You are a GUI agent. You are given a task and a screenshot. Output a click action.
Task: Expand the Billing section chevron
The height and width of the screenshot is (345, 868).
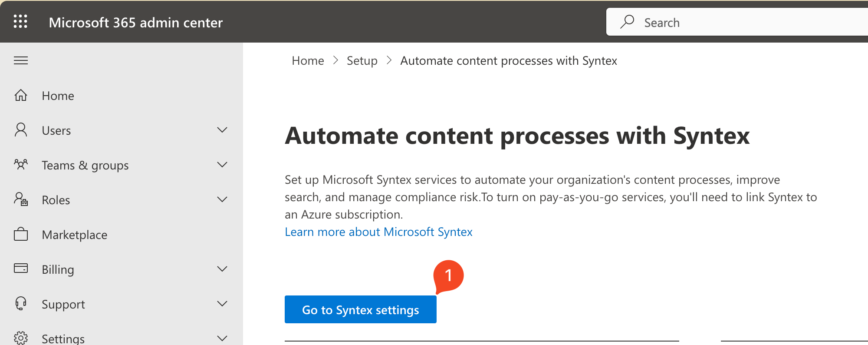click(222, 269)
